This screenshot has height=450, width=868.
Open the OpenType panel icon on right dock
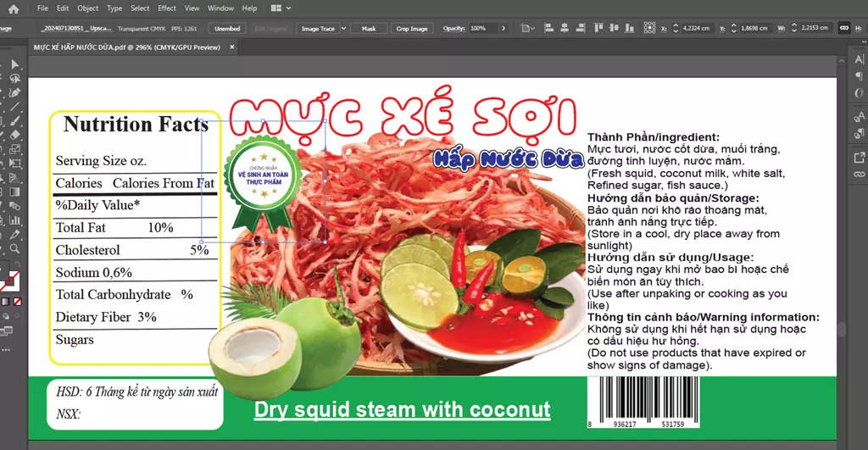click(x=860, y=93)
